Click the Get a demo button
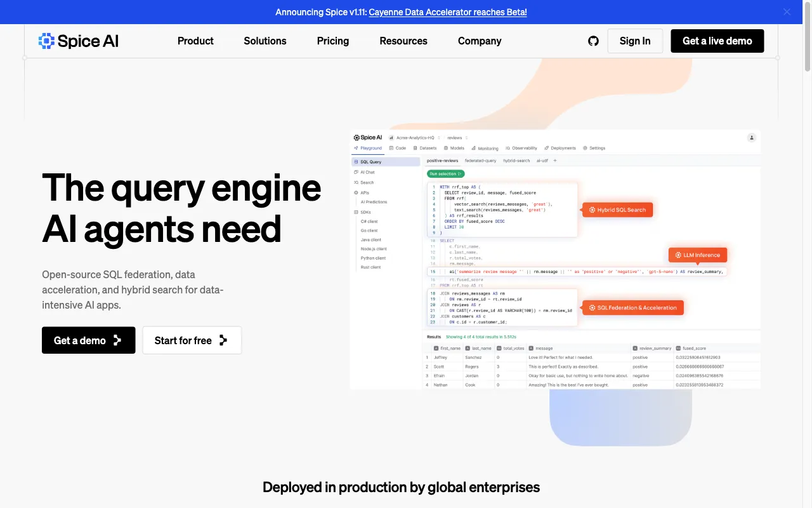Screen dimensions: 812x508 click(89, 340)
